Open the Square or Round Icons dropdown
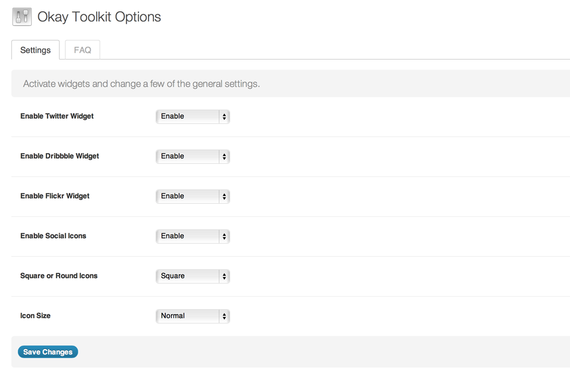 click(x=193, y=276)
